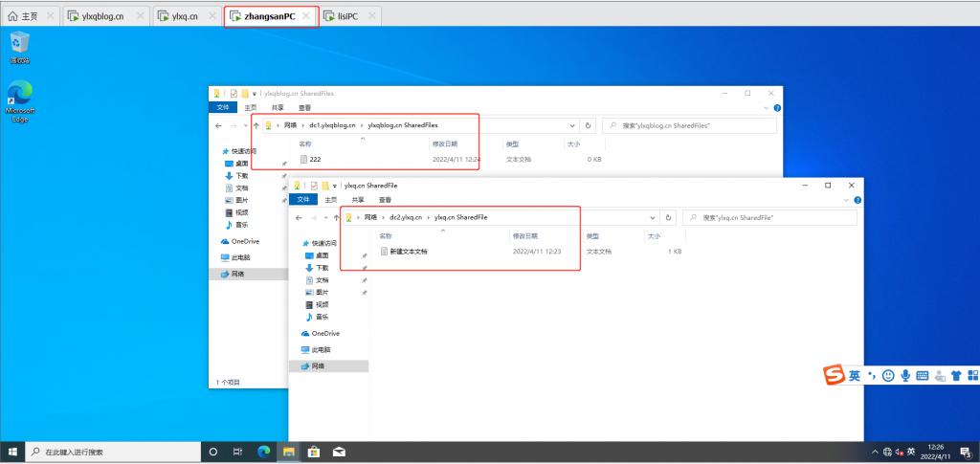Open File Explorer from taskbar
This screenshot has height=464, width=980.
[x=288, y=452]
